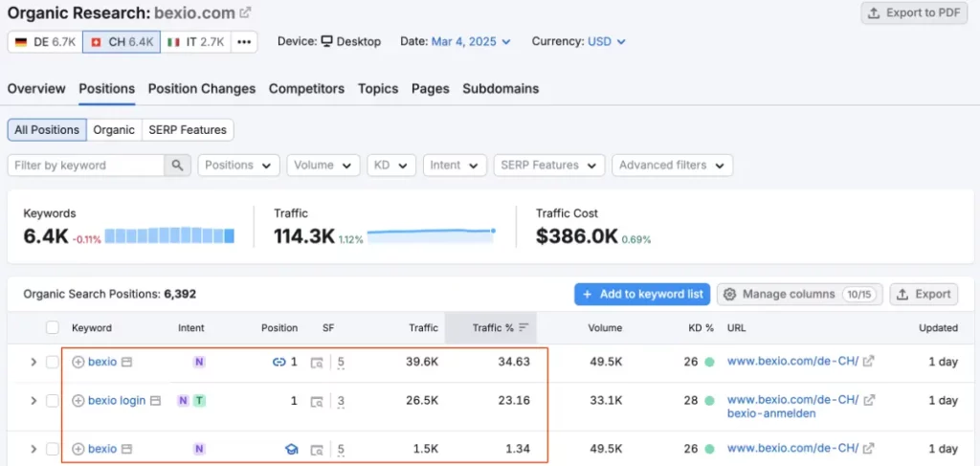Open external link icon for bexio-anmelden URL

(869, 399)
